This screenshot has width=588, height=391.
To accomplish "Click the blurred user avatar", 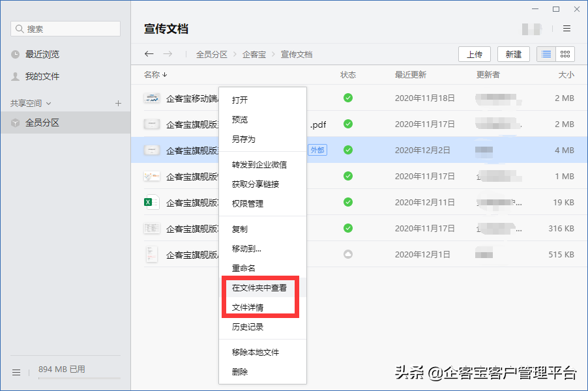I will click(532, 29).
